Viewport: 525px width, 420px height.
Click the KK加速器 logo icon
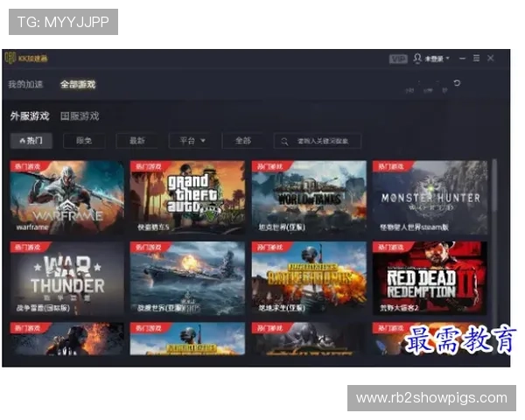coord(10,58)
